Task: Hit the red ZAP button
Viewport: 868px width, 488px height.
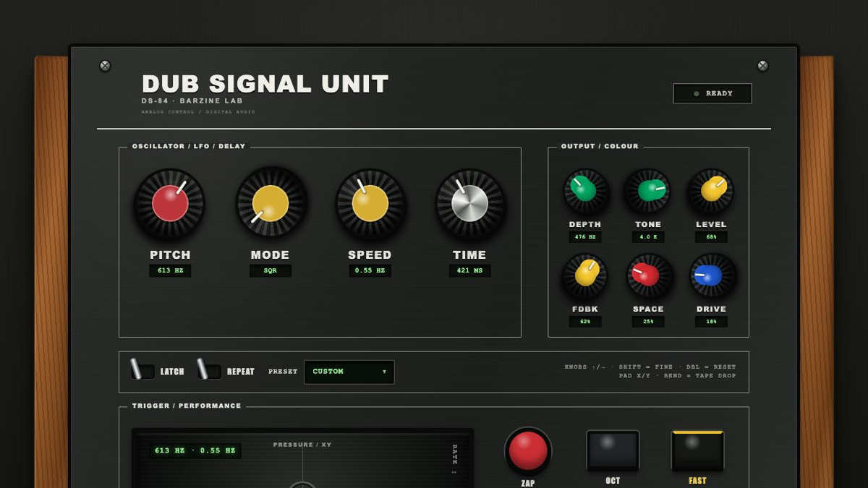Action: point(528,451)
